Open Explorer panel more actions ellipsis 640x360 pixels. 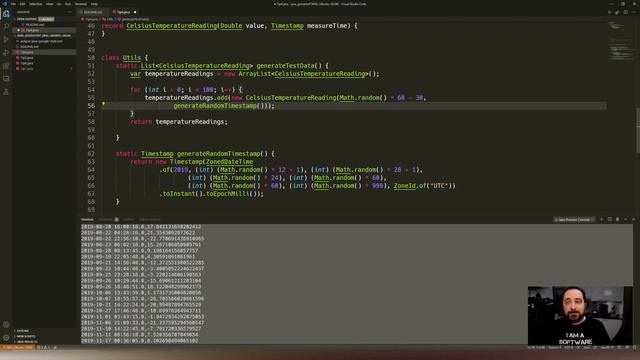(70, 12)
